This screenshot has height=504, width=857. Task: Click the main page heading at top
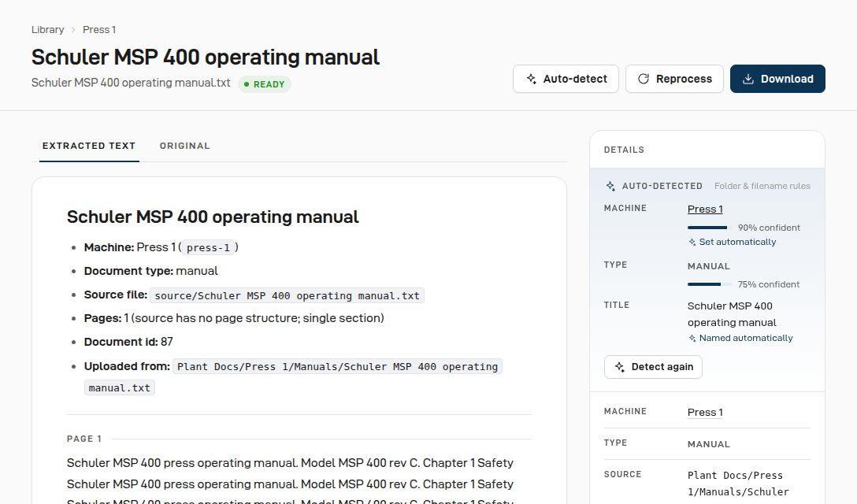[x=206, y=57]
